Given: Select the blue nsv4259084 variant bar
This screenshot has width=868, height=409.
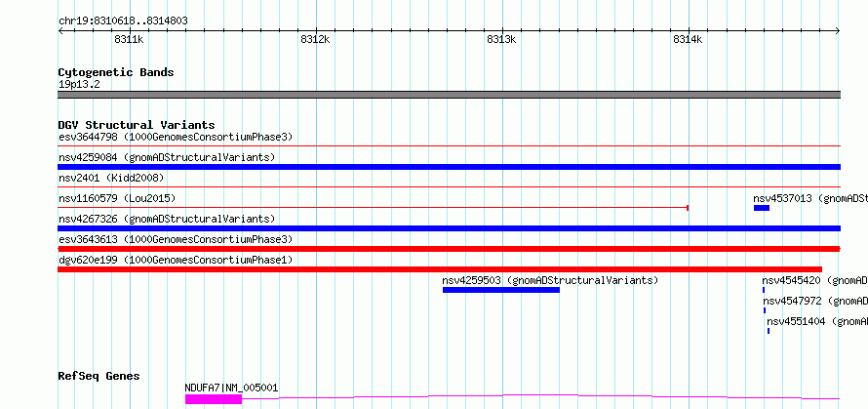Looking at the screenshot, I should click(x=449, y=167).
